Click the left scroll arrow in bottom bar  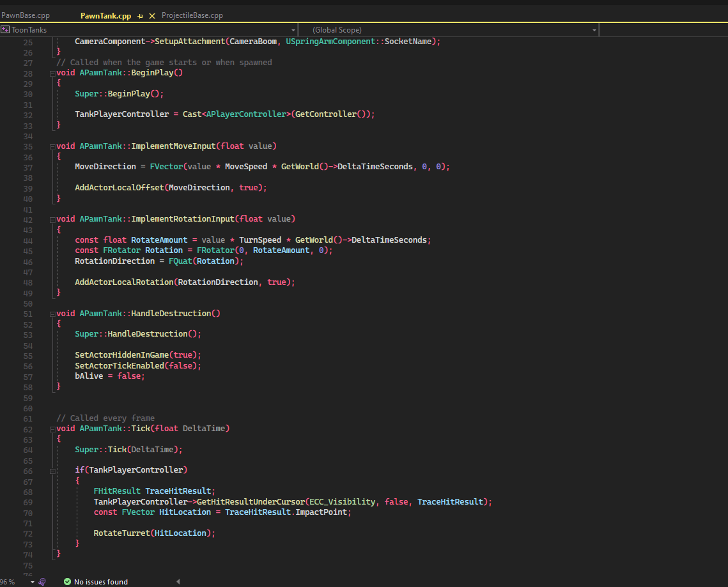coord(178,582)
